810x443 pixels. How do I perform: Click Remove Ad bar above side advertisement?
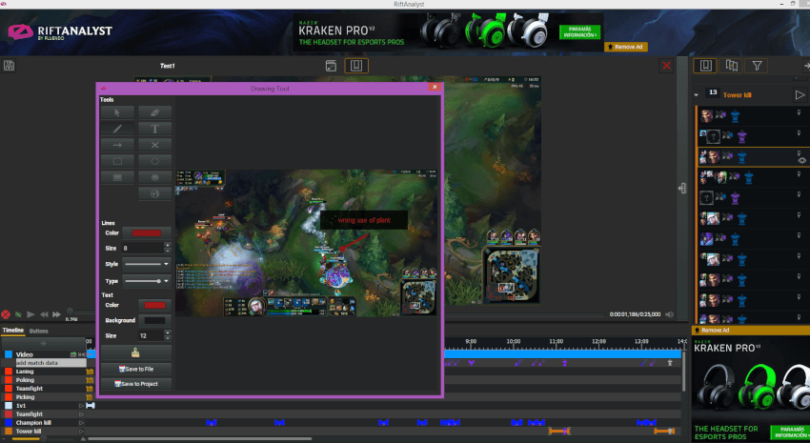pyautogui.click(x=751, y=330)
